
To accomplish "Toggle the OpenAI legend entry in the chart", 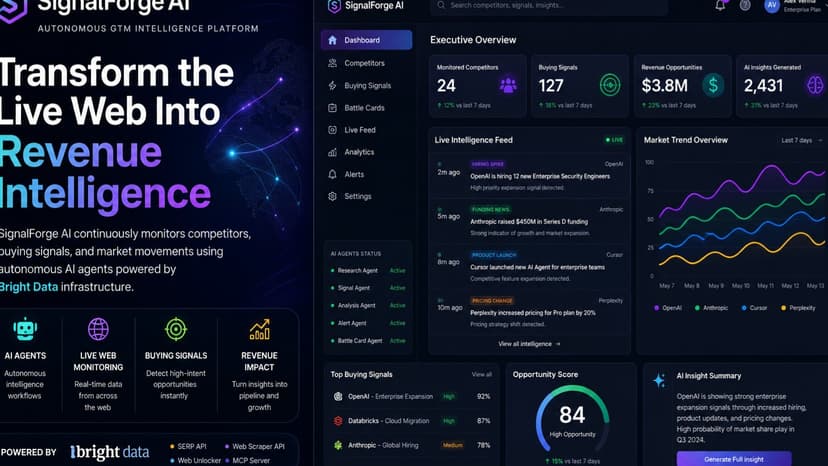I will tap(668, 307).
